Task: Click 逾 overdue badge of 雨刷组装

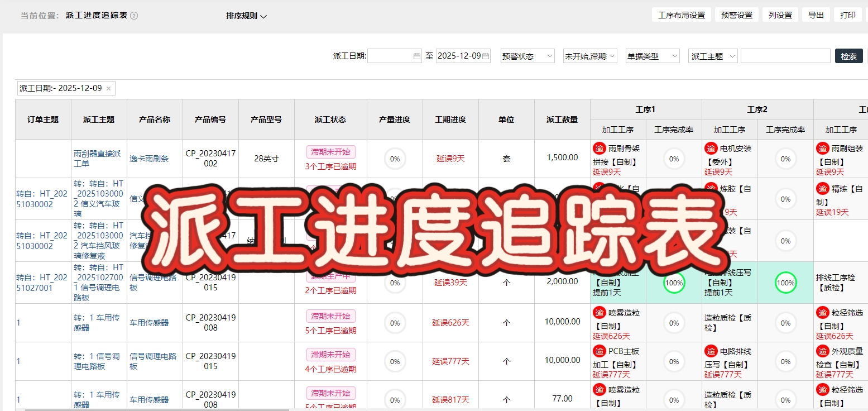Action: pyautogui.click(x=822, y=149)
